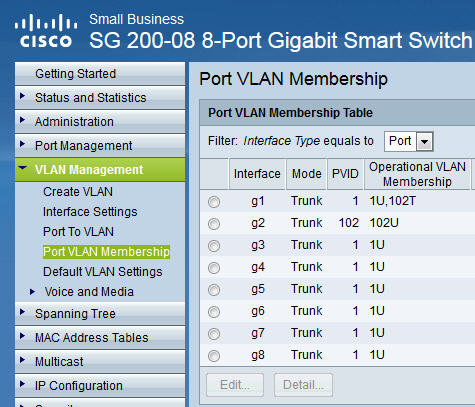Click the Detail button
Screen dimensions: 475x407
(x=303, y=385)
